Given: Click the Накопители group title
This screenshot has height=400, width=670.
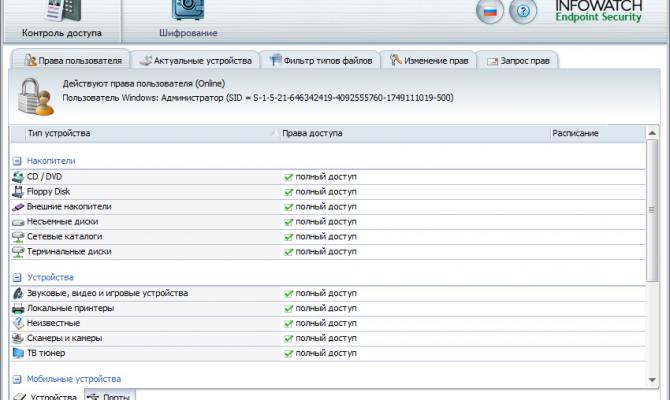Looking at the screenshot, I should tap(51, 161).
